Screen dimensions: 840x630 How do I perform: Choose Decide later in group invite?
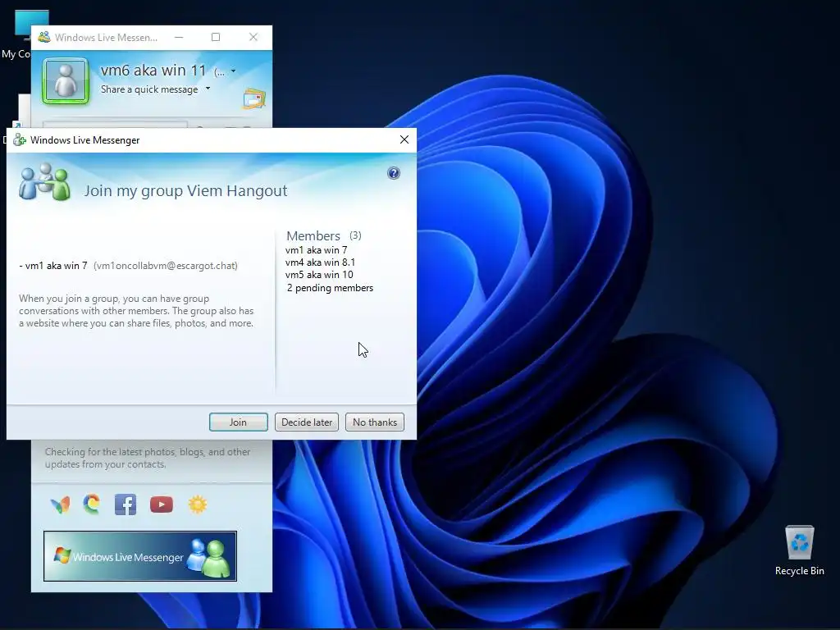[x=307, y=422]
